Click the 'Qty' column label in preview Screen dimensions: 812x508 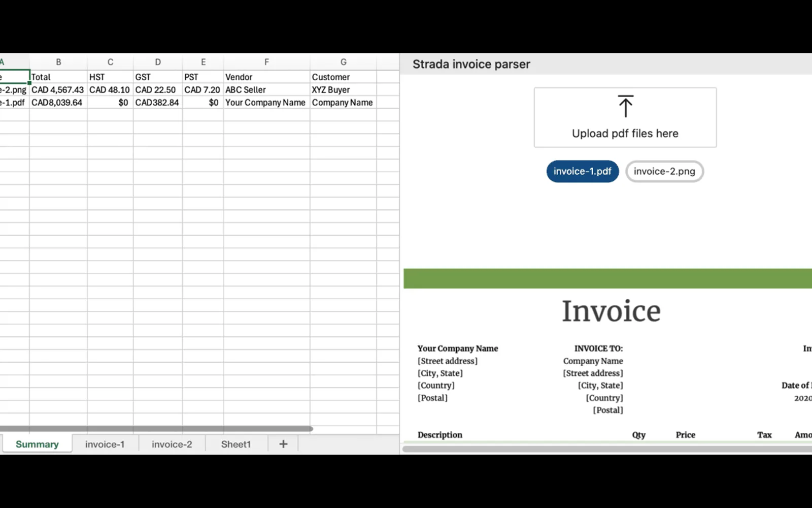(x=639, y=435)
